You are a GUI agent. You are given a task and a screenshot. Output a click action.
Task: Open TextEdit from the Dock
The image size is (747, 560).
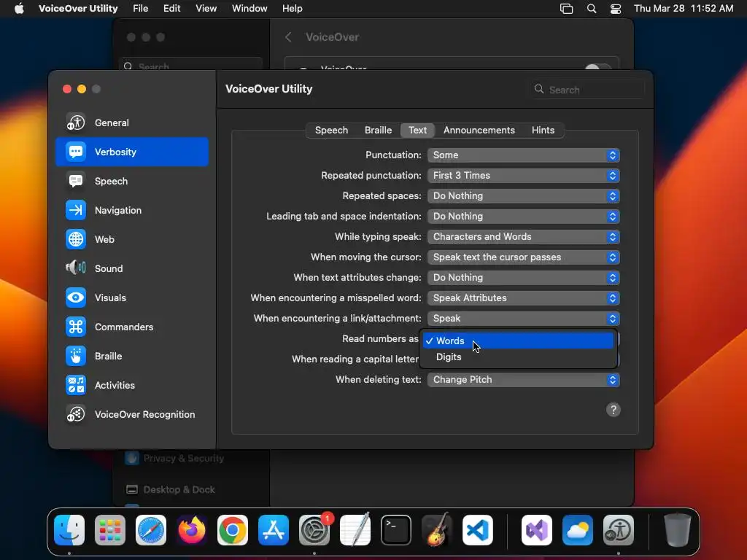tap(355, 530)
